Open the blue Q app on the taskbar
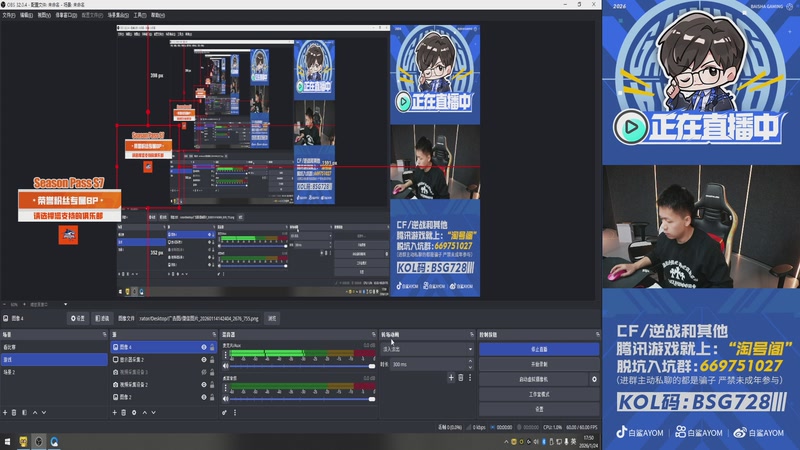The height and width of the screenshot is (450, 800). pyautogui.click(x=54, y=441)
